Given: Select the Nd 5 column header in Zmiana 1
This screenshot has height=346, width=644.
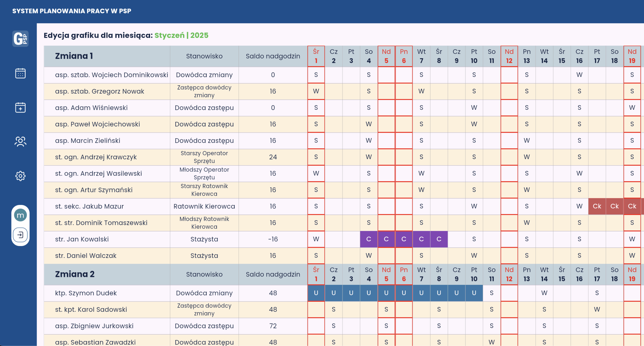Looking at the screenshot, I should click(386, 56).
